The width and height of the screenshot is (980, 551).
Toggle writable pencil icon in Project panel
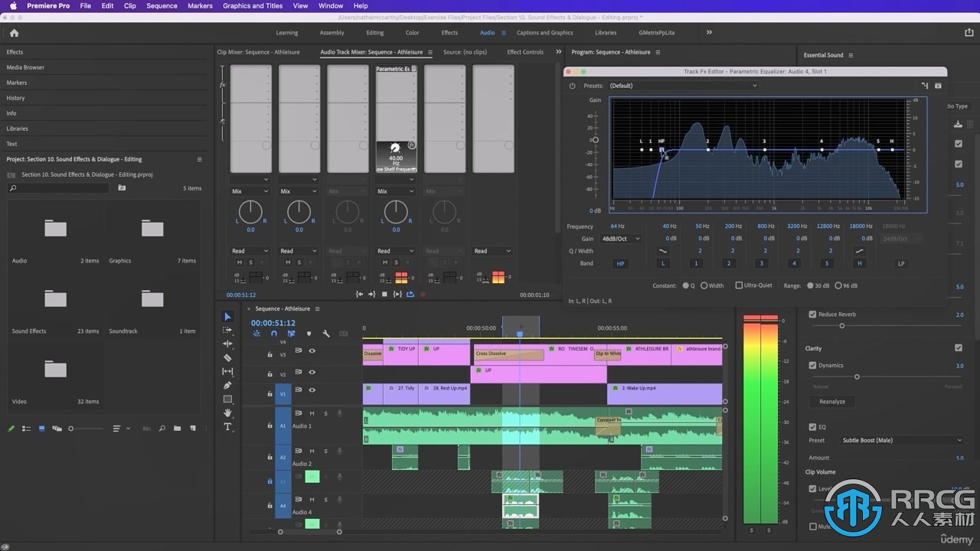tap(11, 429)
